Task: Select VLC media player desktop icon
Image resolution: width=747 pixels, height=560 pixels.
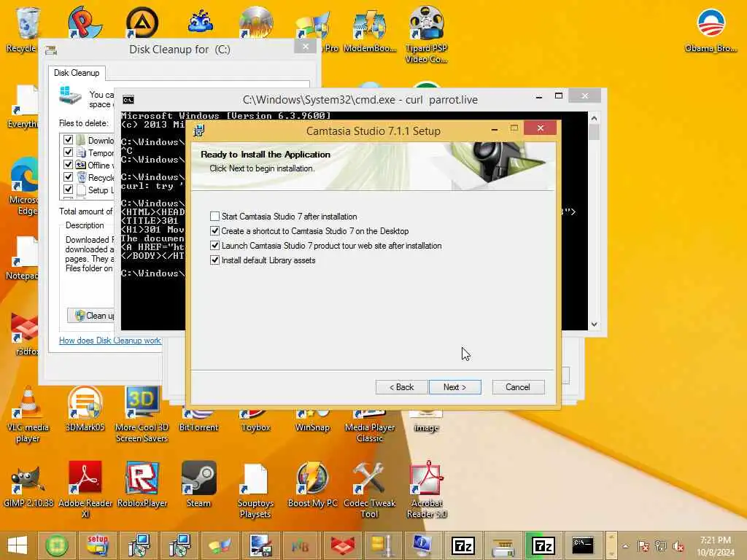Action: tap(28, 414)
